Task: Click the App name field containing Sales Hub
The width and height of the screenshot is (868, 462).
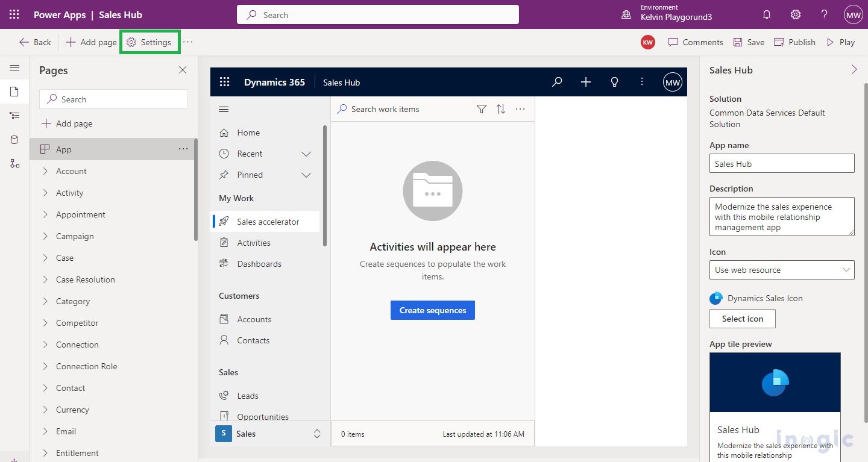Action: coord(782,163)
